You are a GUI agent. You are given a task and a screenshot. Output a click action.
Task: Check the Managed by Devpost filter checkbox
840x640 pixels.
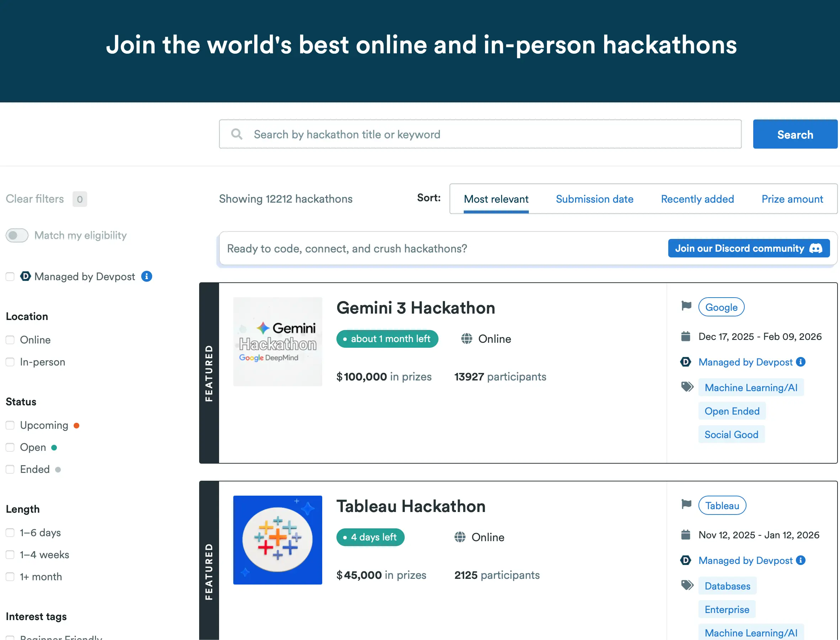[x=10, y=277]
